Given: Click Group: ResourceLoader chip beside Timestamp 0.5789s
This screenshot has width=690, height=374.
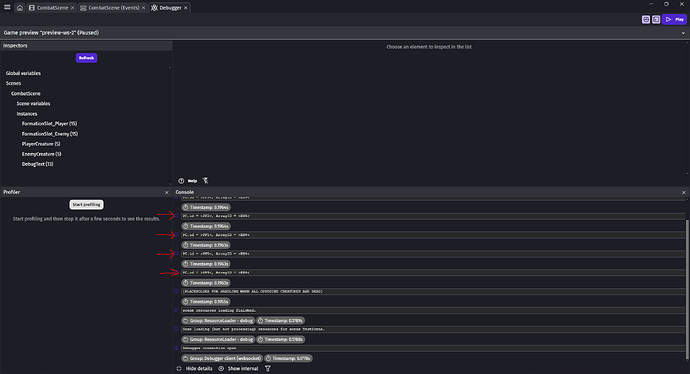Looking at the screenshot, I should 218,321.
